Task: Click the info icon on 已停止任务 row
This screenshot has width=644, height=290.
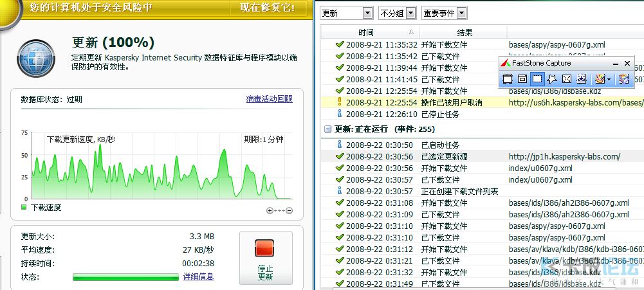Action: [x=340, y=114]
